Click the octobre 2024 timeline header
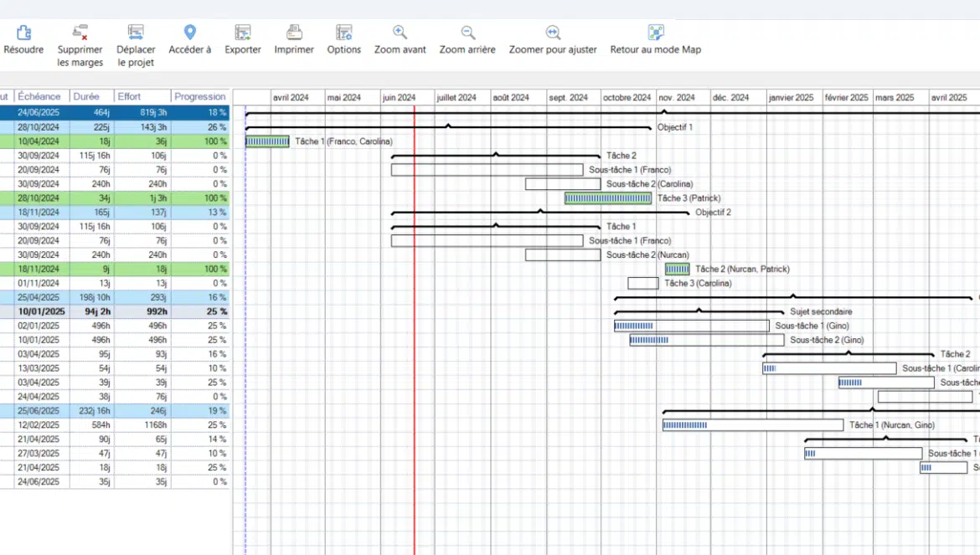 pyautogui.click(x=627, y=97)
